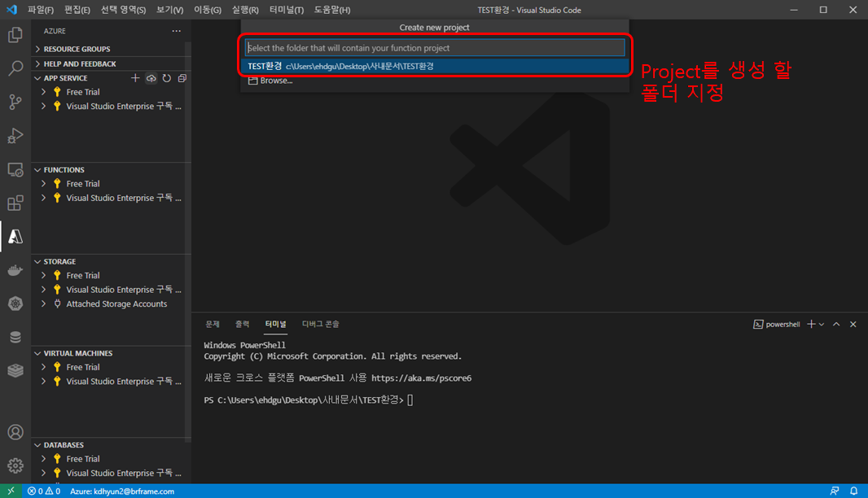Collapse the Storage section
868x498 pixels.
coord(37,261)
